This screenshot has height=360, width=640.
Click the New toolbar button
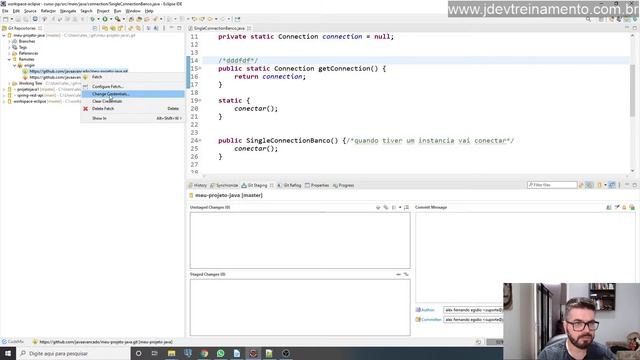6,19
